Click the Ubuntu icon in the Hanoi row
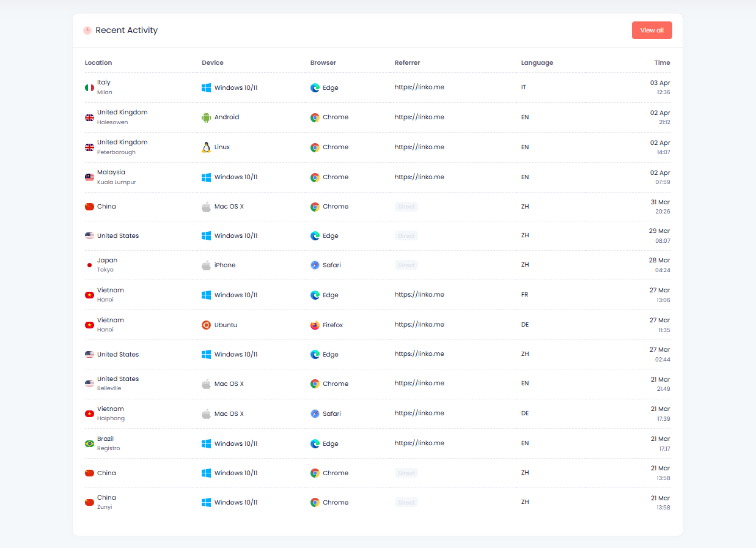Screen dimensions: 756x548 pos(205,325)
